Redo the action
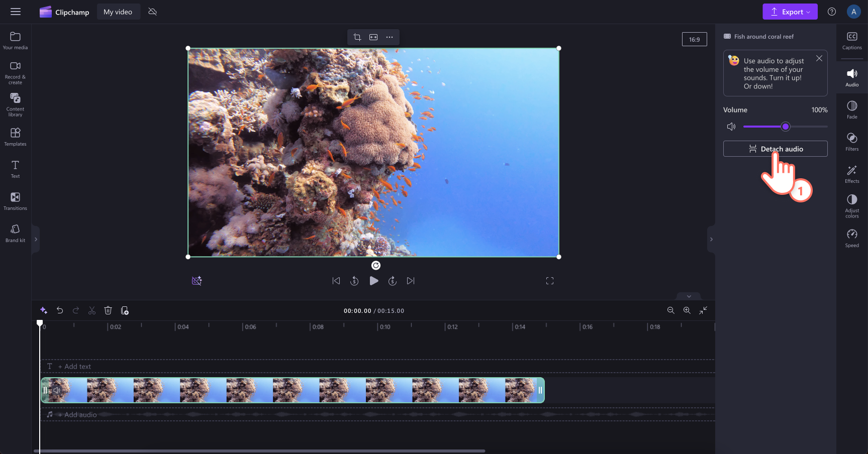This screenshot has width=868, height=454. pos(76,310)
